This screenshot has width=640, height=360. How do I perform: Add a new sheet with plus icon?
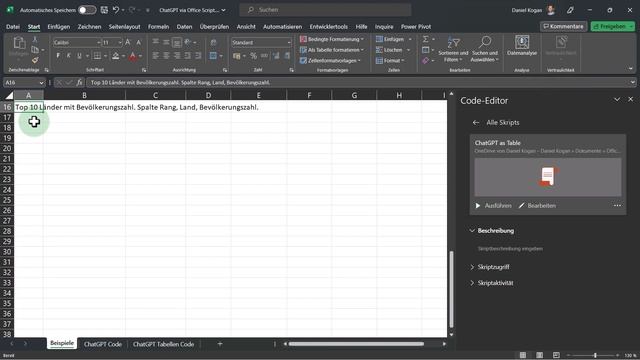220,344
